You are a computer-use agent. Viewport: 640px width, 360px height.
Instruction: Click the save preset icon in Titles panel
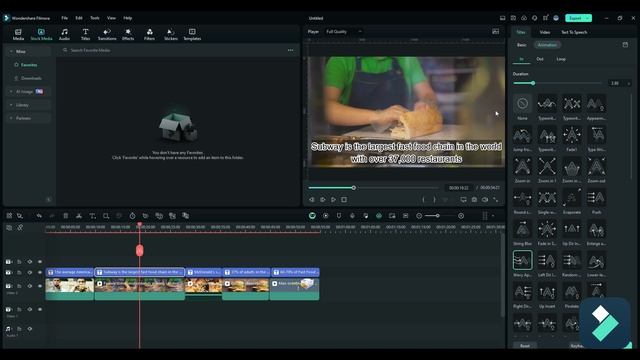pos(625,44)
